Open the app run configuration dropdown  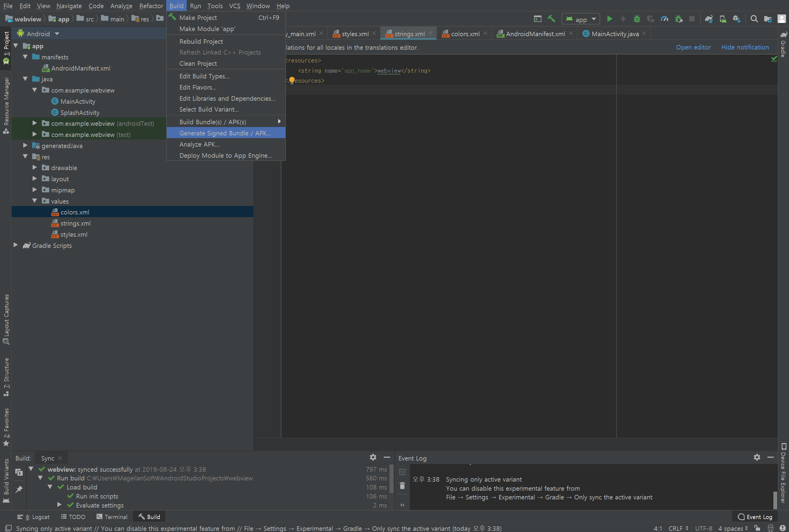tap(581, 19)
